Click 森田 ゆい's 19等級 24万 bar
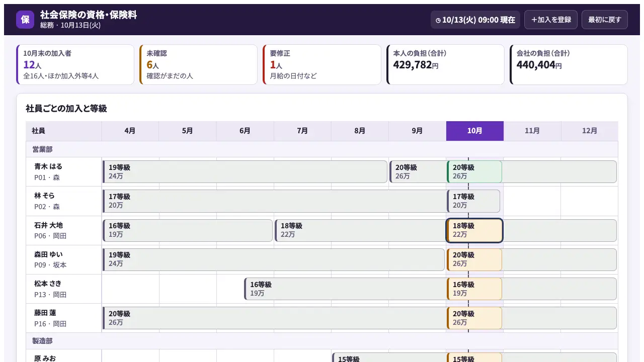644x362 pixels. (x=274, y=259)
